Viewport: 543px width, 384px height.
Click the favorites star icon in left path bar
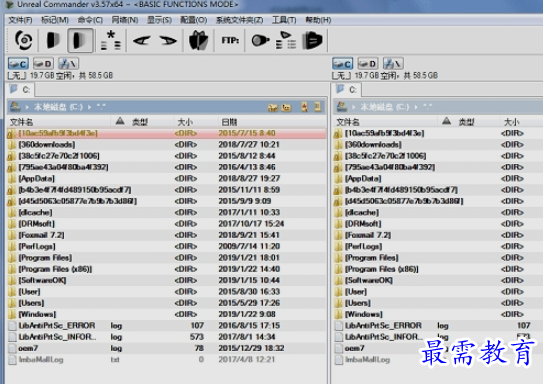[304, 107]
